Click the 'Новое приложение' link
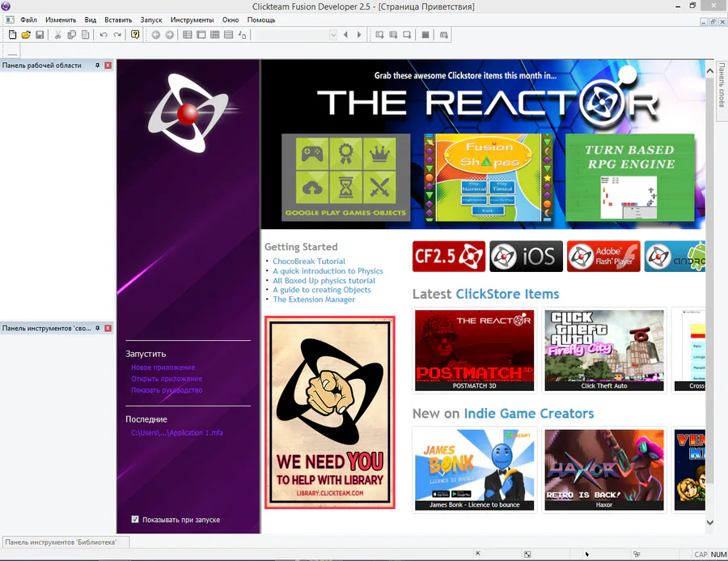This screenshot has width=728, height=561. coord(163,368)
